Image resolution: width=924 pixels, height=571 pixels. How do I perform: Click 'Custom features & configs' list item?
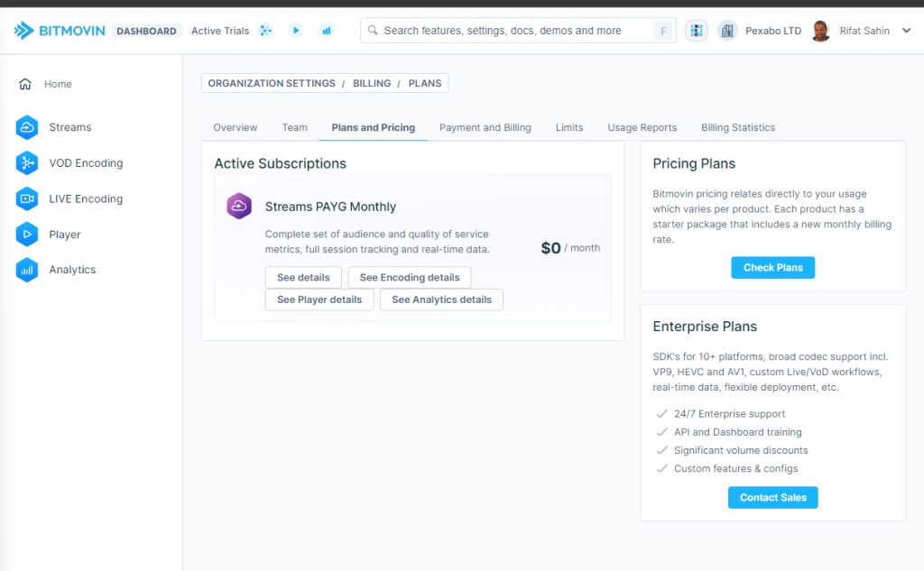click(736, 468)
